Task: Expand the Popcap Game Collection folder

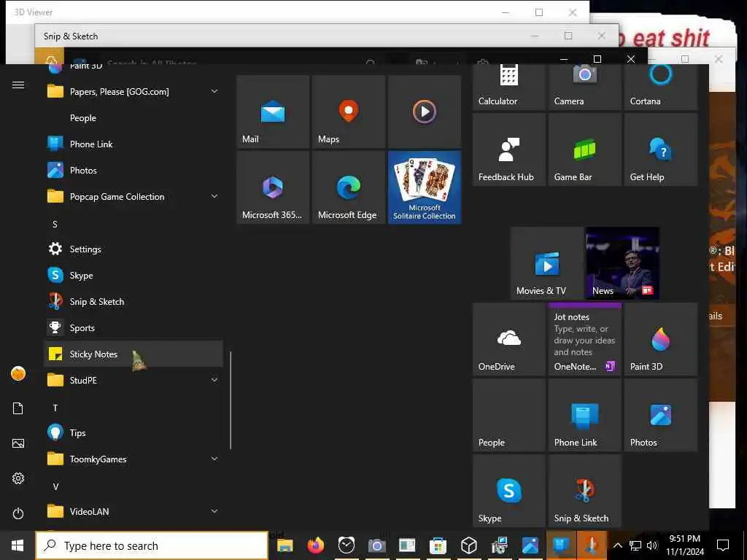Action: pos(133,196)
